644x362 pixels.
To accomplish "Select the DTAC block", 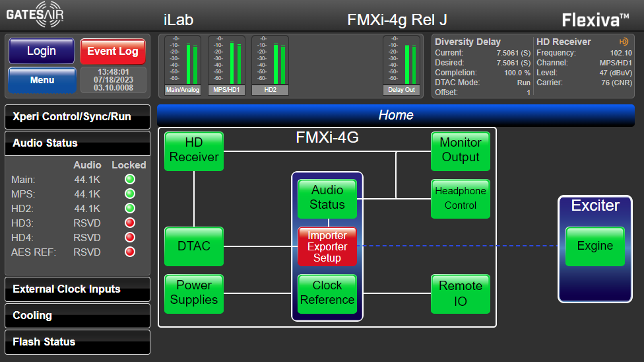I will point(194,246).
